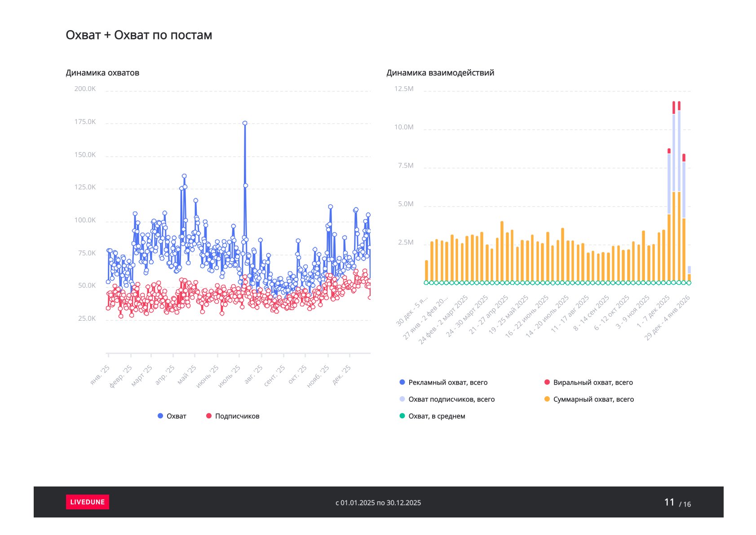Click the 1 - 7 дек 2025 axis label
Image resolution: width=756 pixels, height=535 pixels.
point(654,311)
